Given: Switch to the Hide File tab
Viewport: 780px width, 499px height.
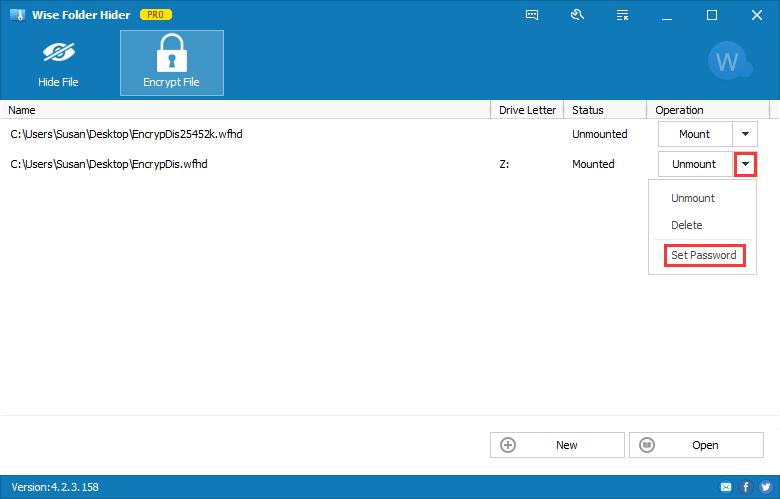Looking at the screenshot, I should 58,63.
